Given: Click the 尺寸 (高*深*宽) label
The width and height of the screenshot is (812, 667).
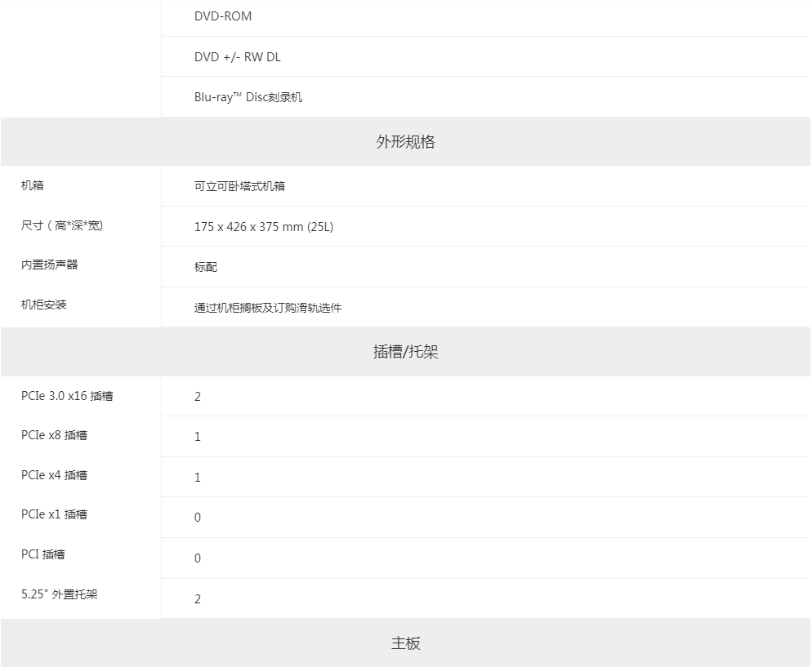Looking at the screenshot, I should pyautogui.click(x=62, y=225).
